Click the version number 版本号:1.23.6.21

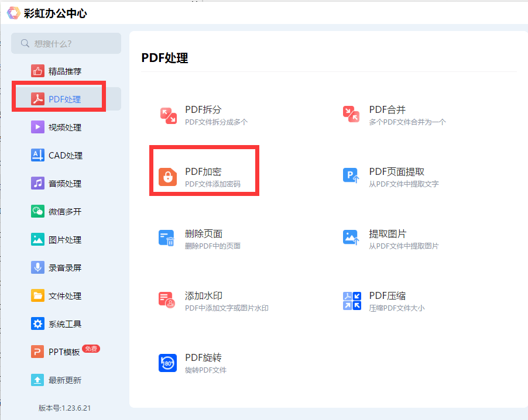(64, 408)
